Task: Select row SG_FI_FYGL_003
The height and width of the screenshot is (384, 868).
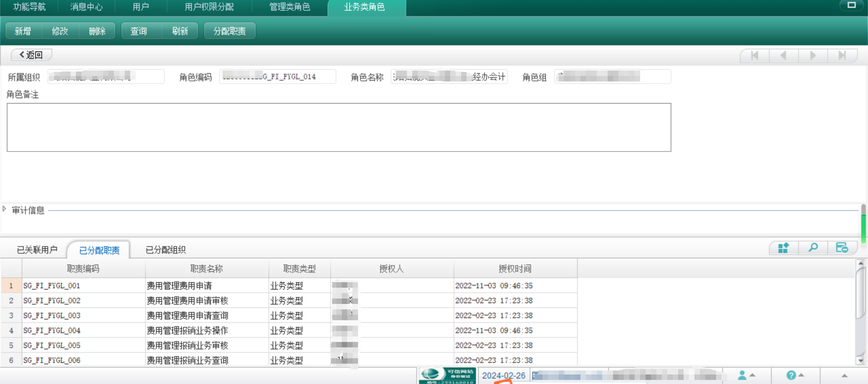Action: point(289,315)
